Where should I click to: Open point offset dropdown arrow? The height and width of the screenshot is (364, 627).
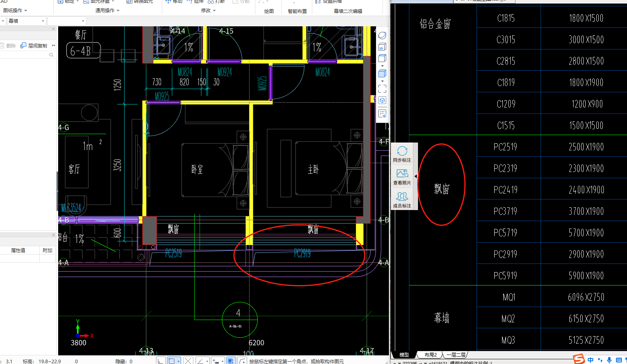[222, 361]
